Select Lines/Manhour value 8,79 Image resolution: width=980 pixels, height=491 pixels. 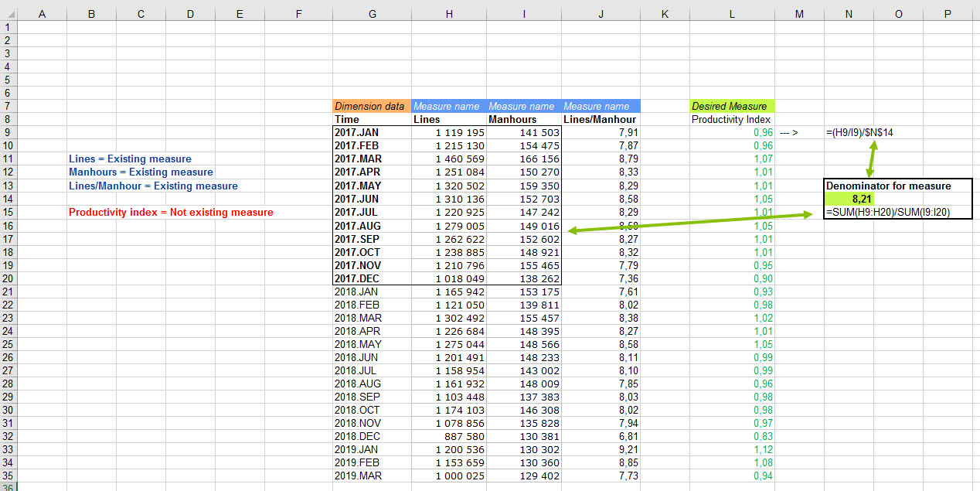pos(601,159)
